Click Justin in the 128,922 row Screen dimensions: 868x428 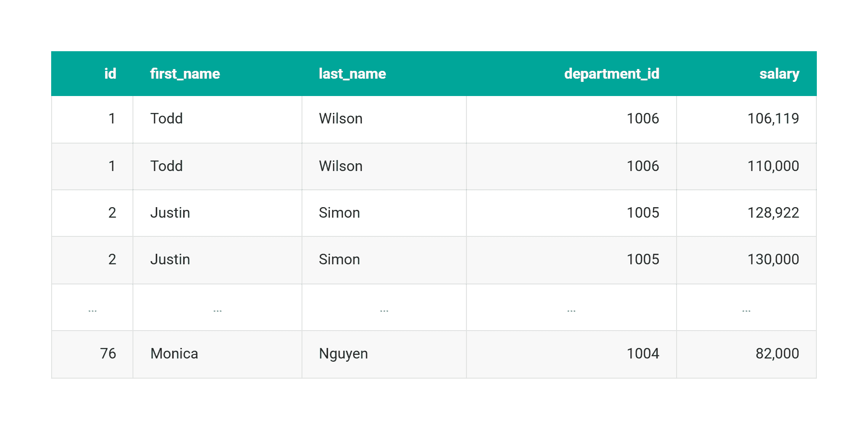170,213
